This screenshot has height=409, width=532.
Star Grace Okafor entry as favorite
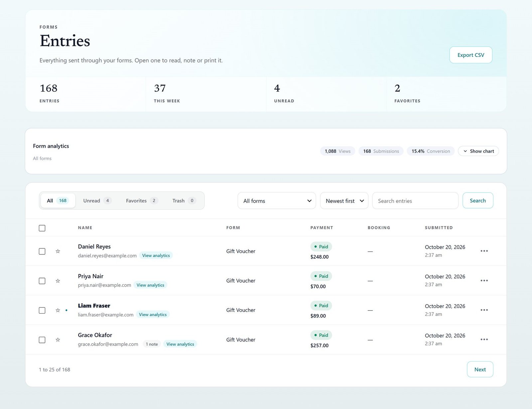(58, 340)
